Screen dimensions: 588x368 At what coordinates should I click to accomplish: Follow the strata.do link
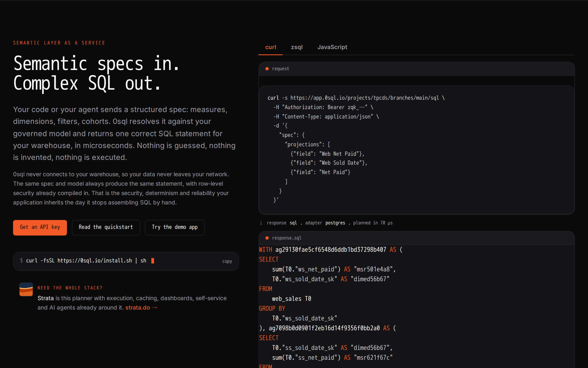click(x=141, y=307)
